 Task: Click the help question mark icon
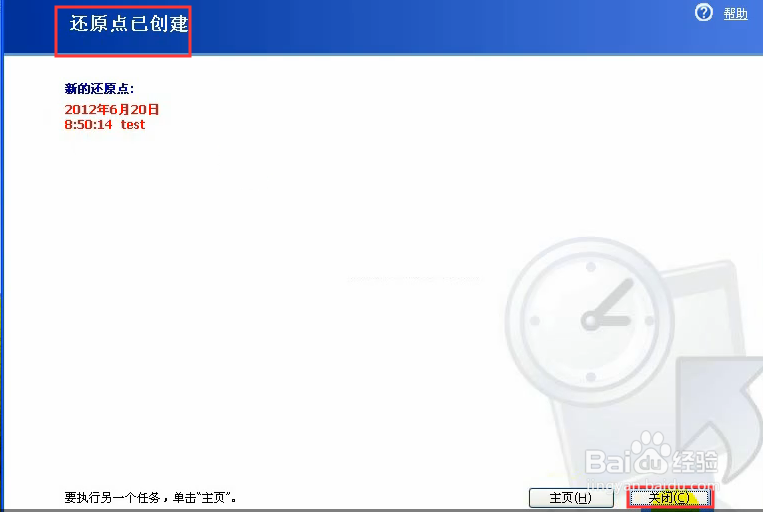click(x=703, y=13)
